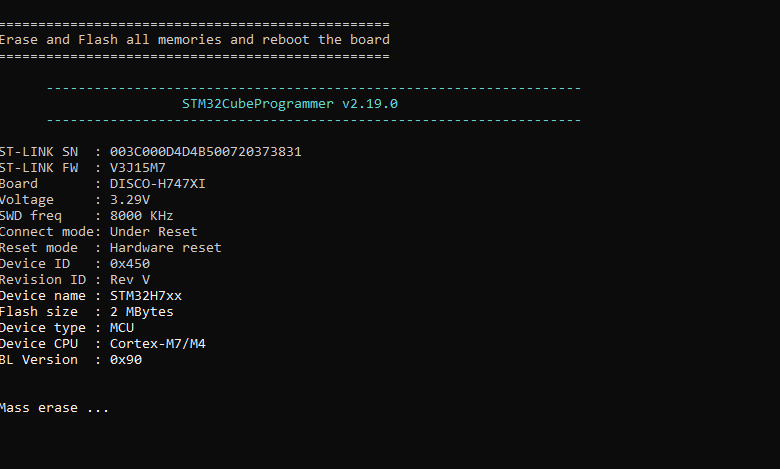
Task: Click the Device CPU value Cortex-M7/M4
Action: tap(158, 344)
